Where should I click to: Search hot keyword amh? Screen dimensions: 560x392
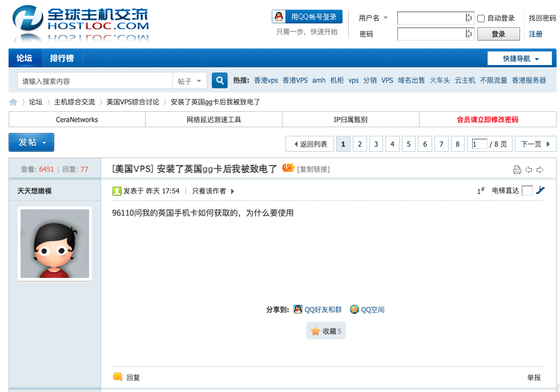pyautogui.click(x=319, y=80)
